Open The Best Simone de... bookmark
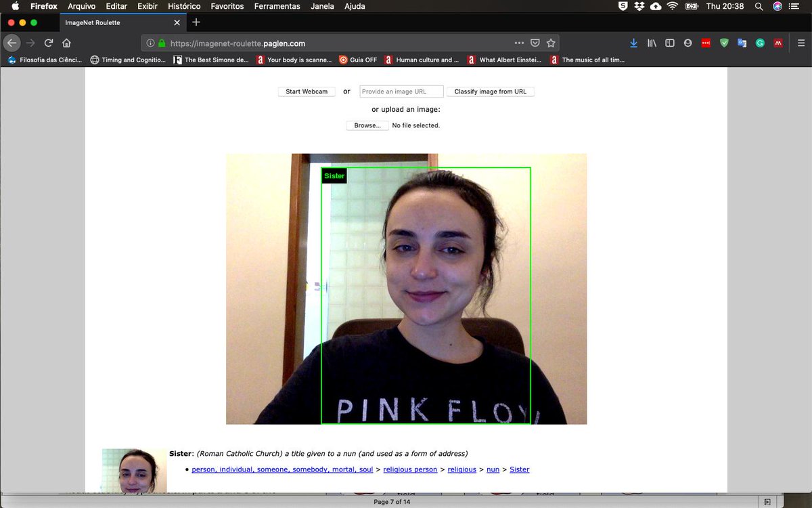The width and height of the screenshot is (812, 508). pyautogui.click(x=211, y=60)
